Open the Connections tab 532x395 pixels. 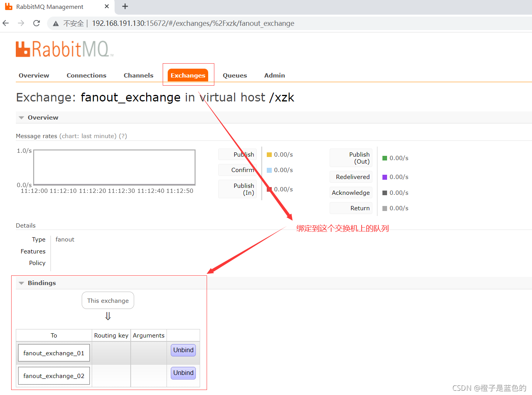pyautogui.click(x=86, y=75)
